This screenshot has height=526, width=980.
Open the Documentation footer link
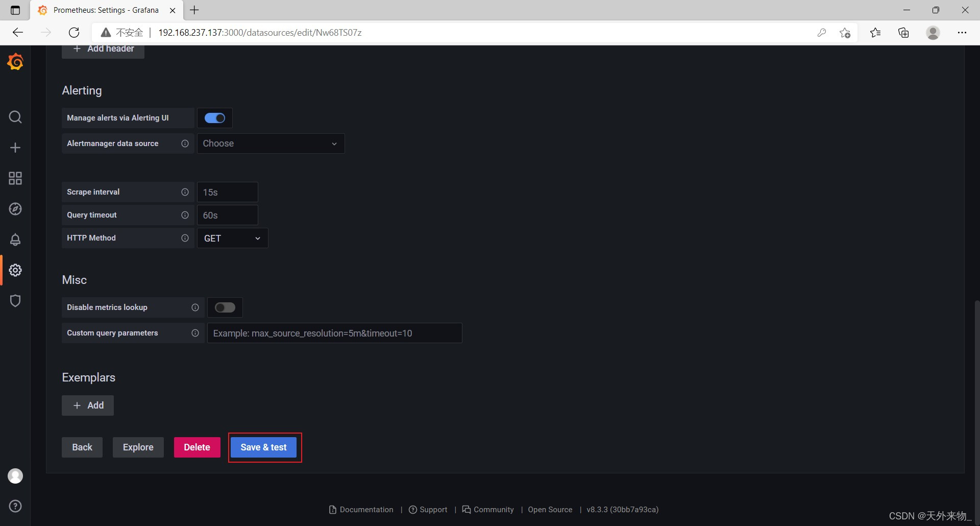(x=361, y=510)
